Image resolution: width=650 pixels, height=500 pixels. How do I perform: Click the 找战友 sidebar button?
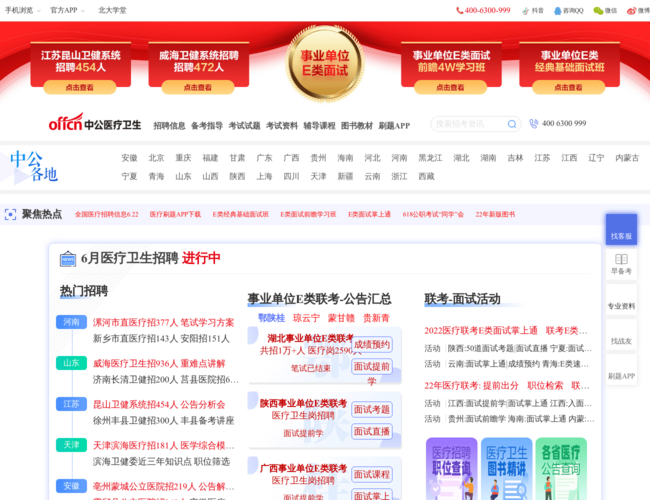pyautogui.click(x=621, y=335)
